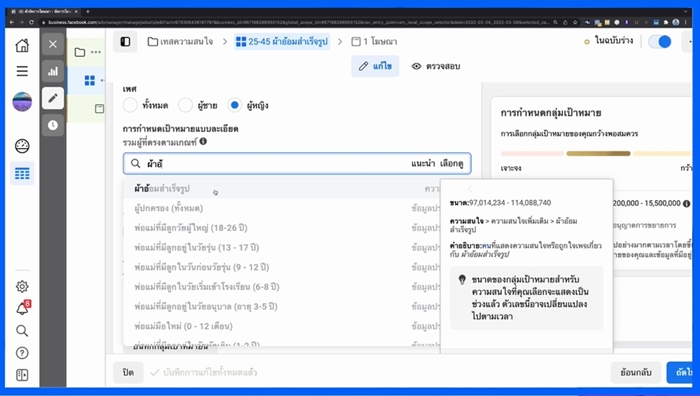
Task: Select พ่อแม่ที่มีลูกในวันก่อนวัยรุ่น (9 - 12 ปี)
Action: click(x=282, y=267)
